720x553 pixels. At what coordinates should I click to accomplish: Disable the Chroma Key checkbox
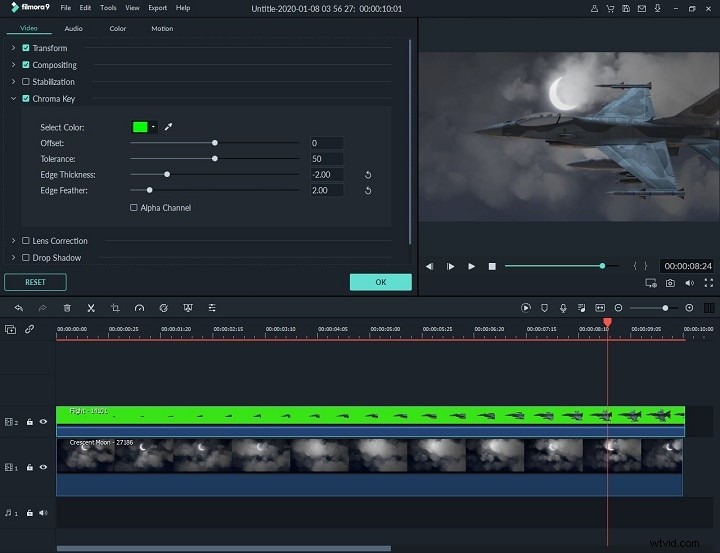coord(26,98)
